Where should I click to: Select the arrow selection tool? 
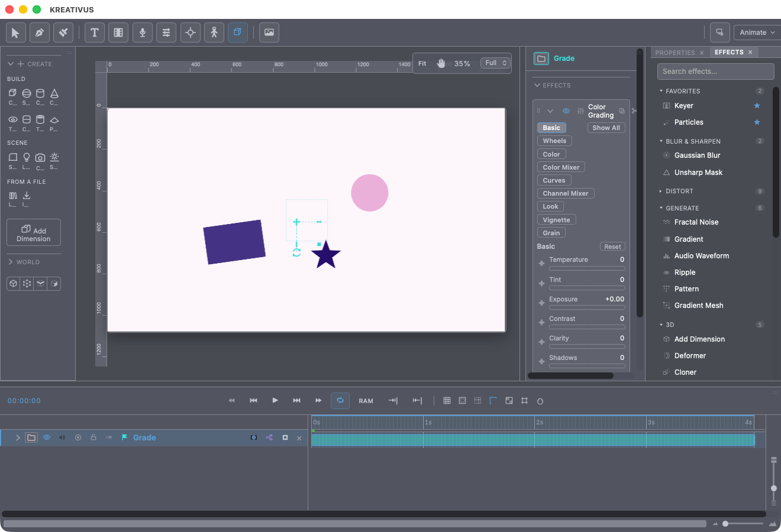15,33
